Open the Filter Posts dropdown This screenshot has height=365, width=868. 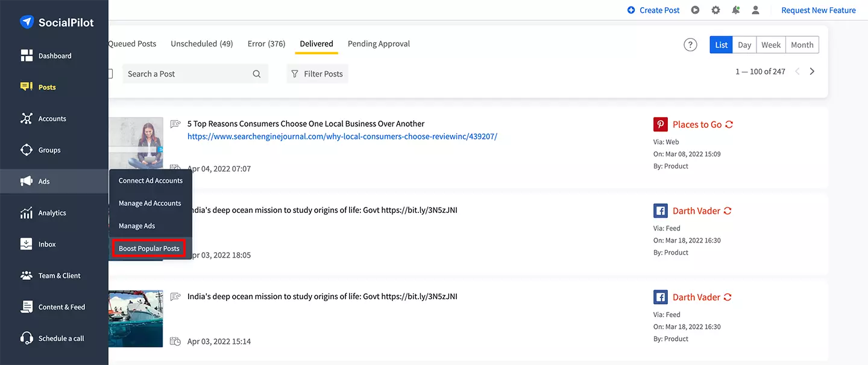coord(317,74)
